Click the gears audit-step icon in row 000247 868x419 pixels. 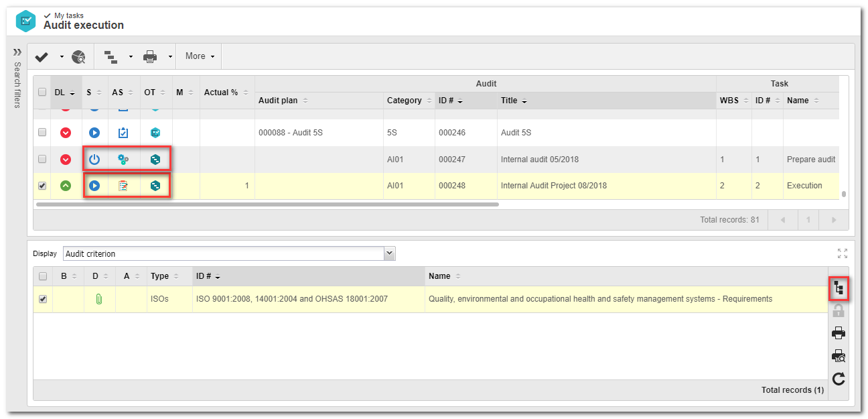123,160
